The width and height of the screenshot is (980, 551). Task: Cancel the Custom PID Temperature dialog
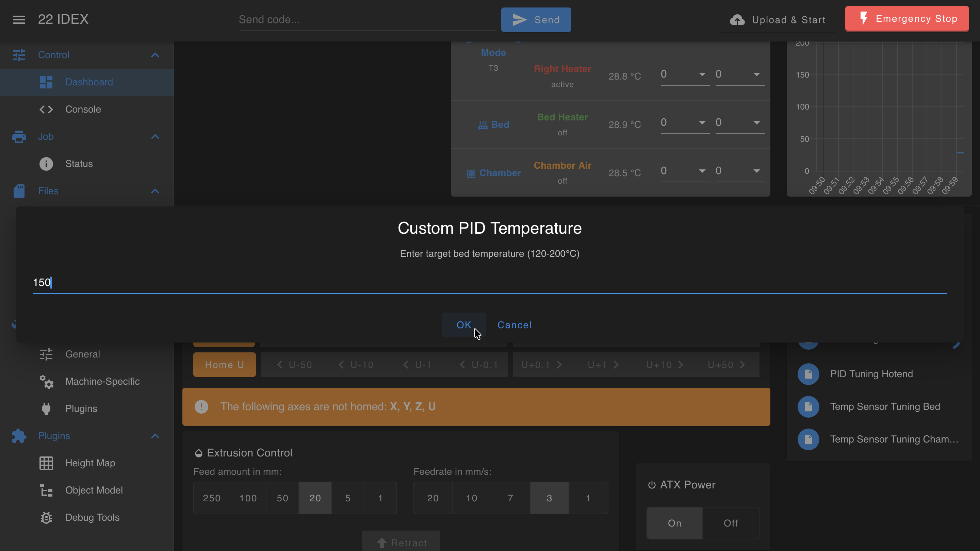[514, 325]
